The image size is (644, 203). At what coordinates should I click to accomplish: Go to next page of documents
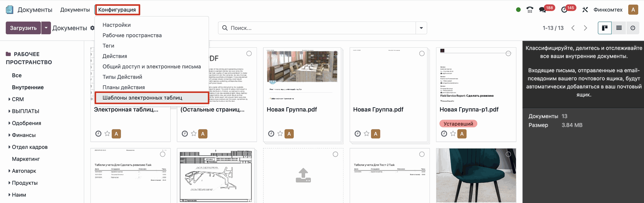click(x=585, y=28)
